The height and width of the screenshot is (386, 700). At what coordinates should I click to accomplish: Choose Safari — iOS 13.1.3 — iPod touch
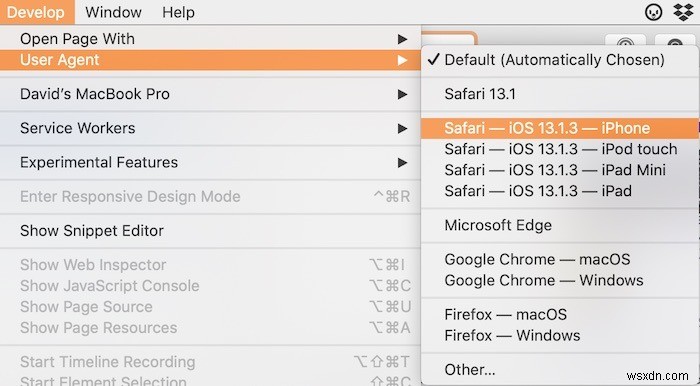tap(560, 149)
